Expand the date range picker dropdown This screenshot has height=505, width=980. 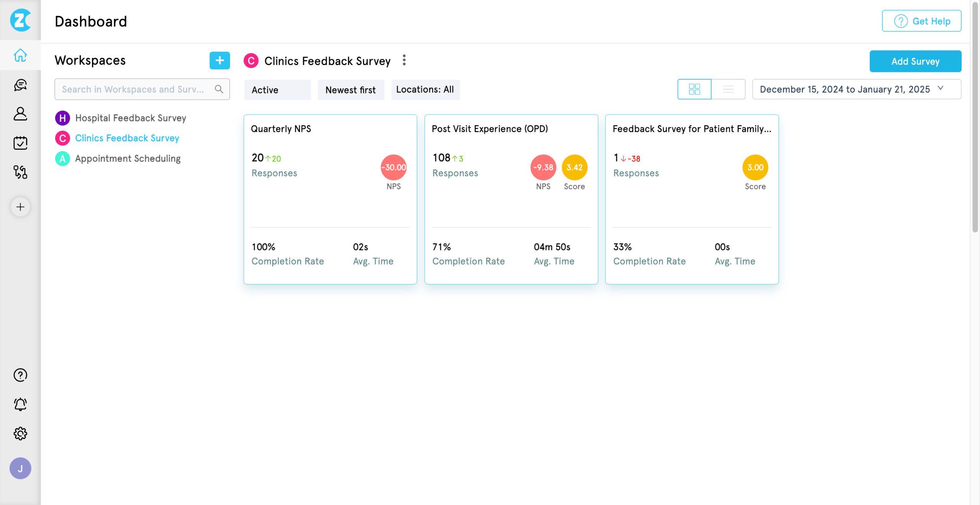[856, 89]
